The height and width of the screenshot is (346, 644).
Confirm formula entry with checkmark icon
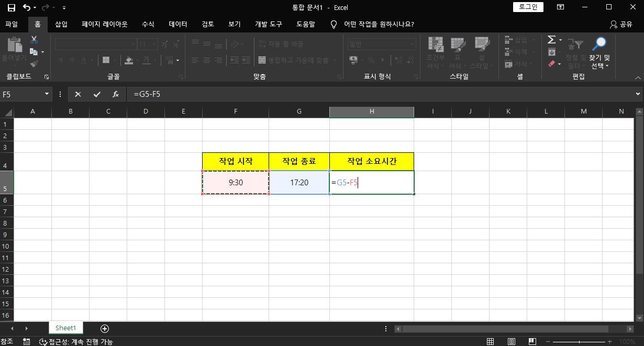[x=97, y=94]
